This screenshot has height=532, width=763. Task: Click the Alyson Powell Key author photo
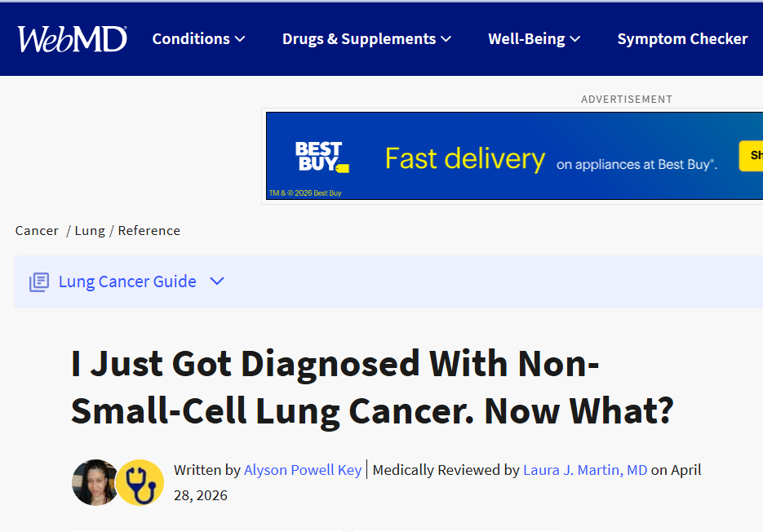(95, 482)
